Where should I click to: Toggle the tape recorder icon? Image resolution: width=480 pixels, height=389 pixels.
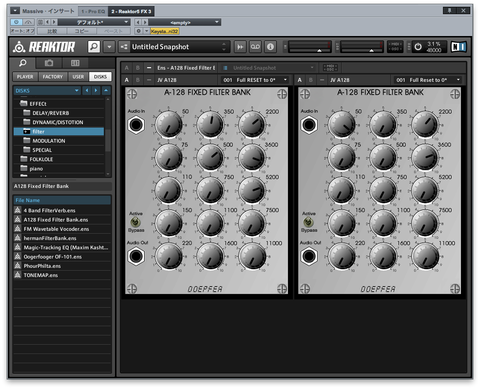point(255,47)
